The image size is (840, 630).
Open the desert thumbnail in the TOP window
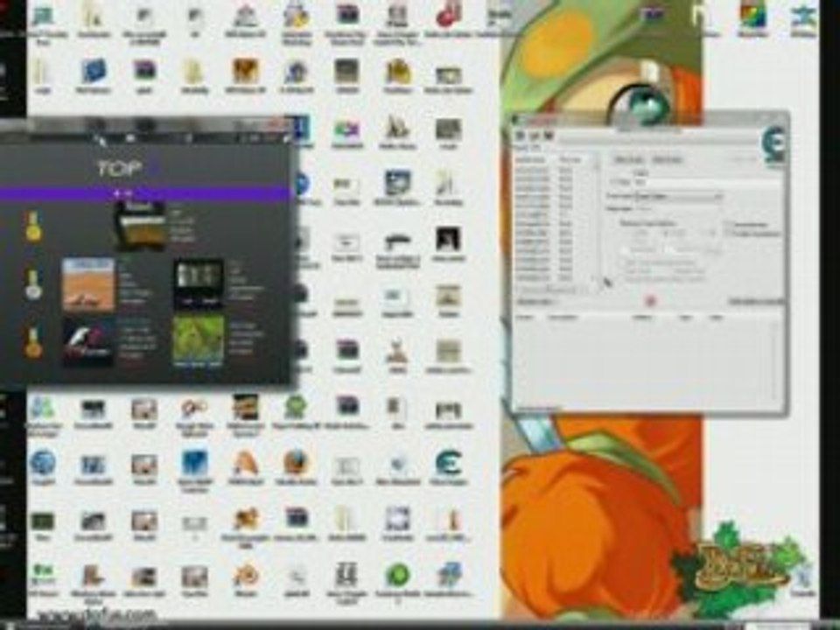click(88, 283)
